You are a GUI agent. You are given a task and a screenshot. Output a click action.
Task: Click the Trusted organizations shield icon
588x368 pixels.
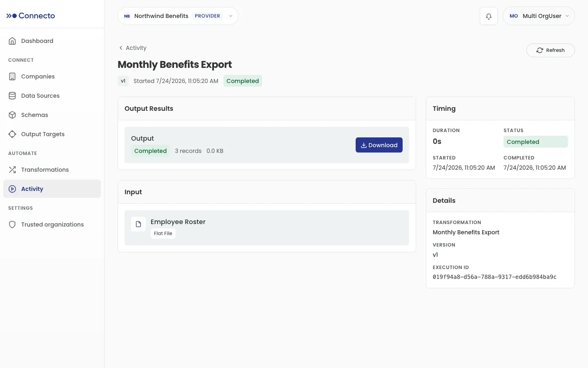click(x=12, y=224)
